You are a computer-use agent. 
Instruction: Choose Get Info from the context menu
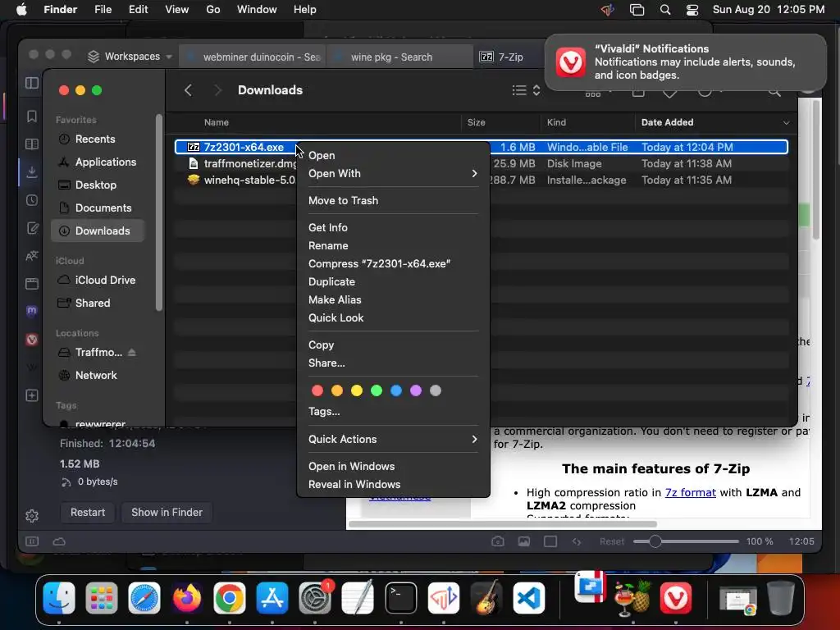tap(393, 228)
